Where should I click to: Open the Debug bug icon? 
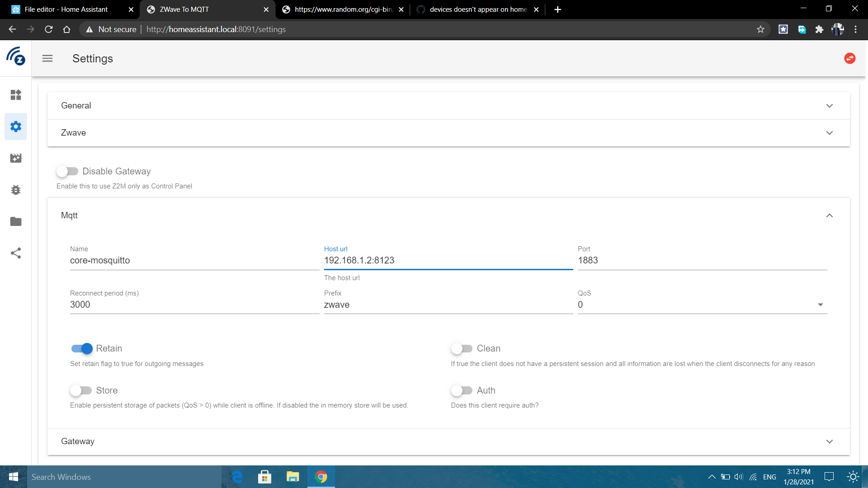16,190
